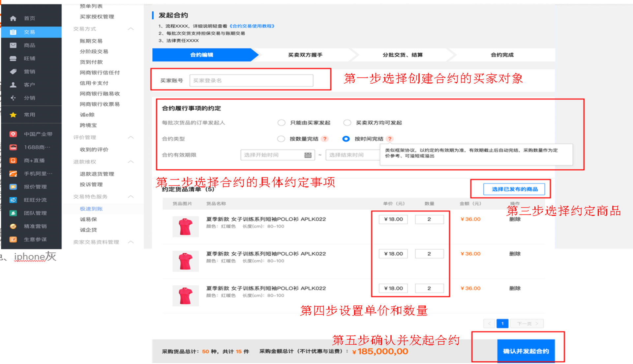The width and height of the screenshot is (633, 364).
Task: Open calendar icon in start date field
Action: pyautogui.click(x=308, y=155)
